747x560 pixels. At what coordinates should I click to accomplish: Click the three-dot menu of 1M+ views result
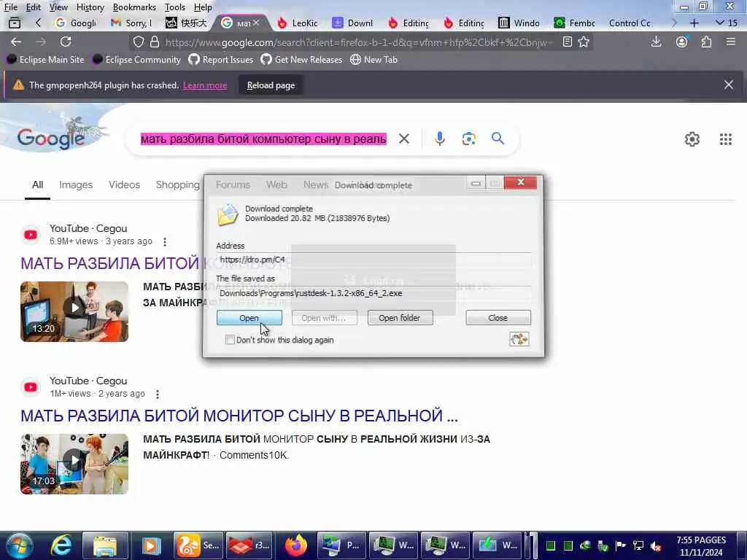(x=158, y=394)
